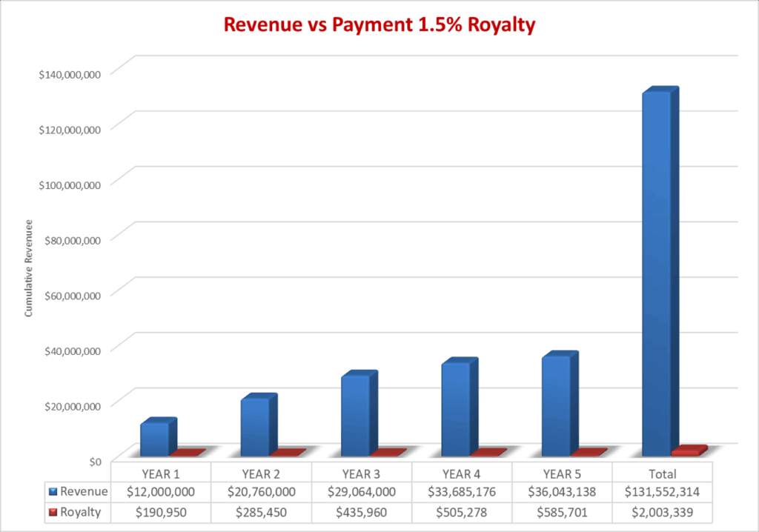This screenshot has height=532, width=759.
Task: Select the Cumulative Revenuee axis title
Action: [x=28, y=267]
